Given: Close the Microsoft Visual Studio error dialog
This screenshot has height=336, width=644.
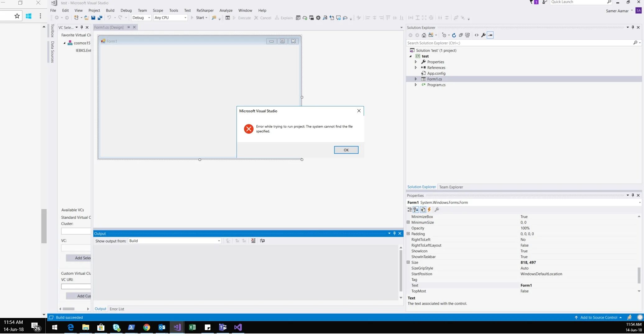Looking at the screenshot, I should (359, 111).
